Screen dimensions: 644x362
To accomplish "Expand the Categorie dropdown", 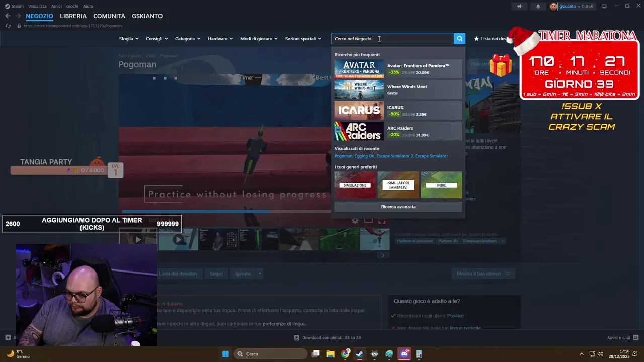I will pos(188,39).
